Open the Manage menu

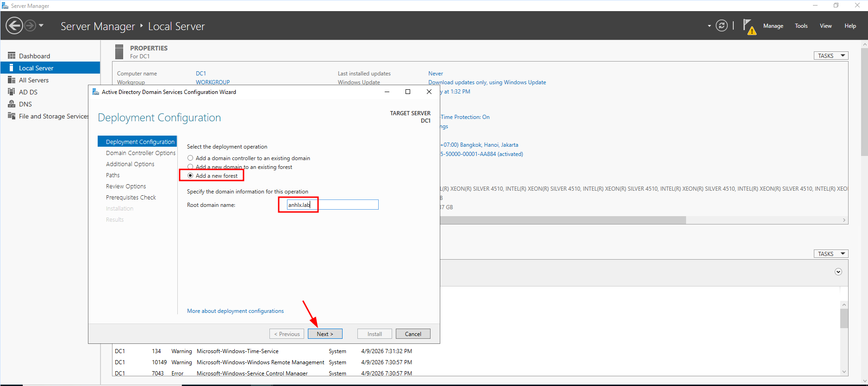[x=773, y=26]
